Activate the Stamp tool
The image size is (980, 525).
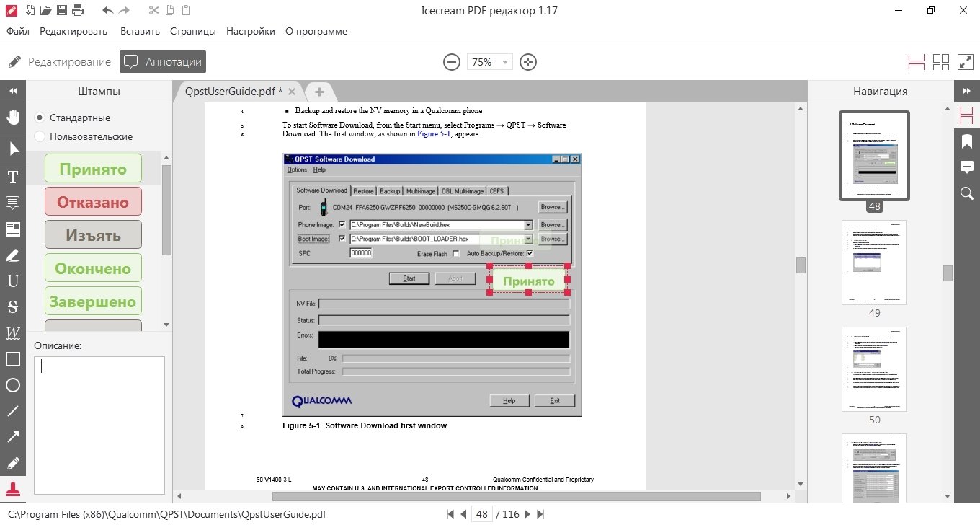point(12,489)
